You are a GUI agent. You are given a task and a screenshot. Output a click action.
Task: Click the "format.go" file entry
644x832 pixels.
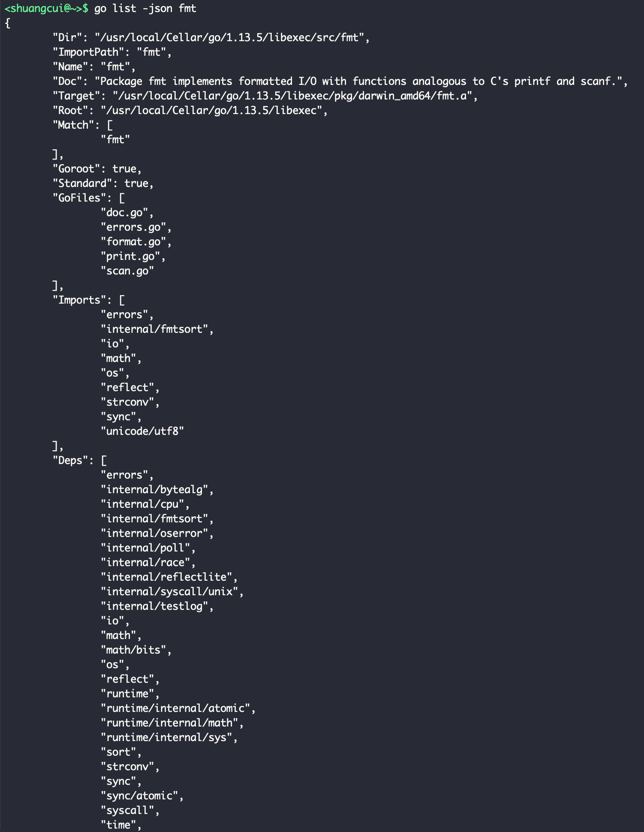coord(133,242)
